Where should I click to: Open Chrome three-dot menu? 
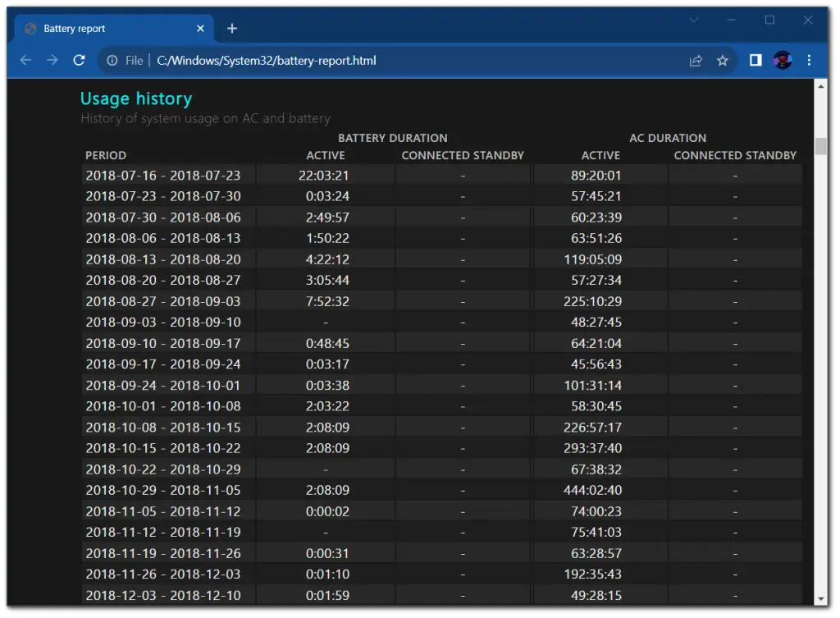coord(809,60)
